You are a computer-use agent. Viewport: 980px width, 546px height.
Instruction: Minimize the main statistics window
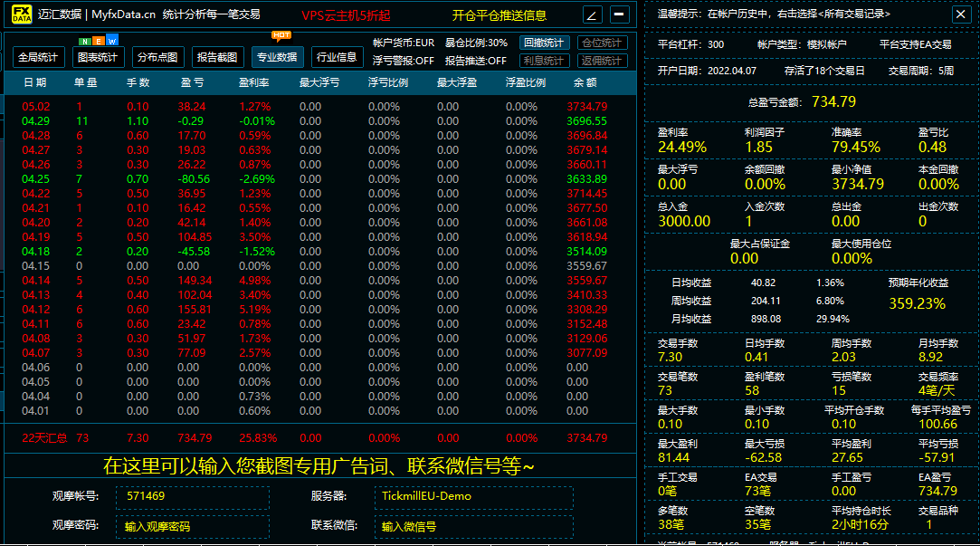pos(619,14)
